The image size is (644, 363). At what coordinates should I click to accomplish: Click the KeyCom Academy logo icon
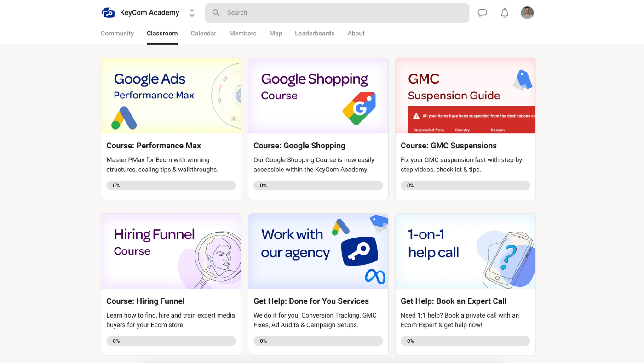coord(108,13)
